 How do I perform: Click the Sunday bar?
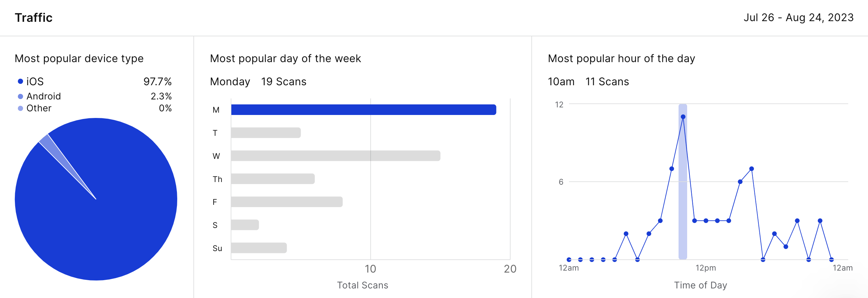[258, 248]
